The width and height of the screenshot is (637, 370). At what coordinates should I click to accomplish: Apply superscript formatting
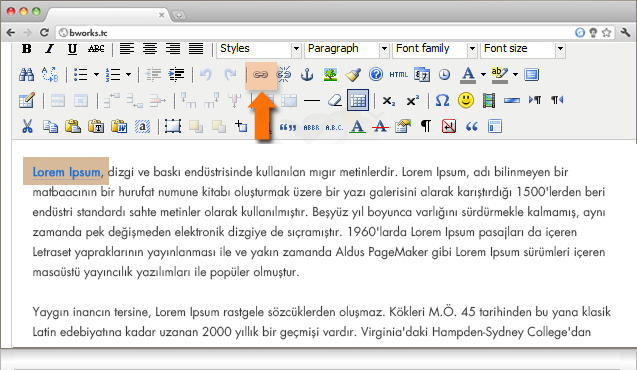tap(413, 101)
